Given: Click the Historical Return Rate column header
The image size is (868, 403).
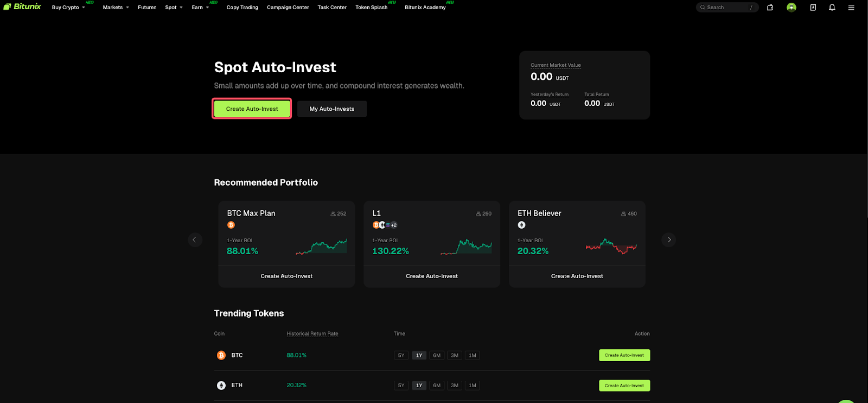Looking at the screenshot, I should 312,333.
